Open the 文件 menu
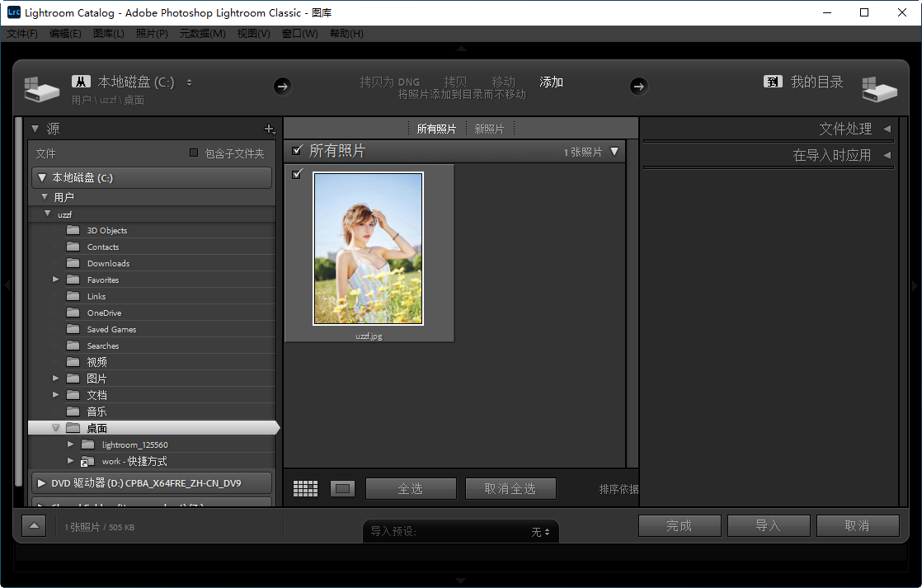Viewport: 922px width, 588px height. (22, 33)
